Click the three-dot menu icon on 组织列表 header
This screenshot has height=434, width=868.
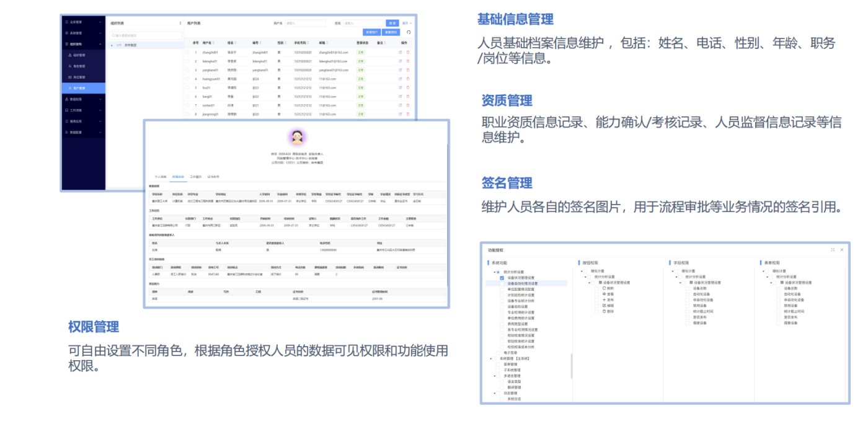(x=180, y=23)
